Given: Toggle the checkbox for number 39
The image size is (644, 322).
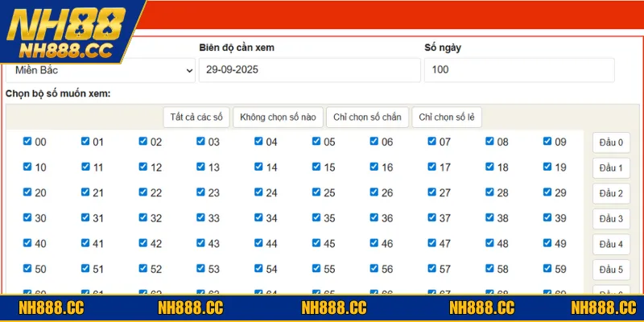Looking at the screenshot, I should coord(548,218).
